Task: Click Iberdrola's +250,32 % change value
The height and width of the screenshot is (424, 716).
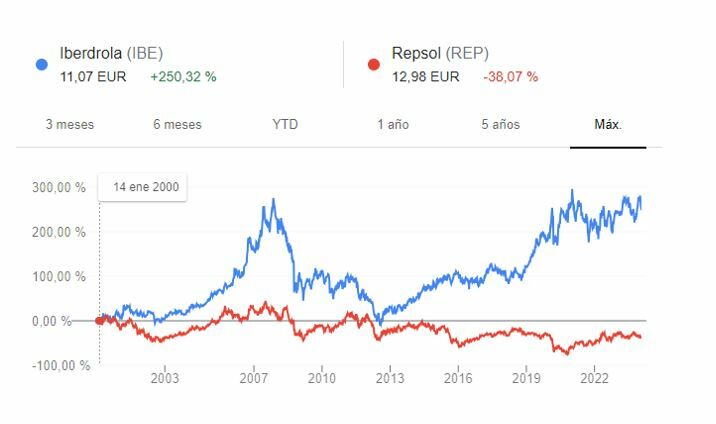Action: pyautogui.click(x=183, y=76)
